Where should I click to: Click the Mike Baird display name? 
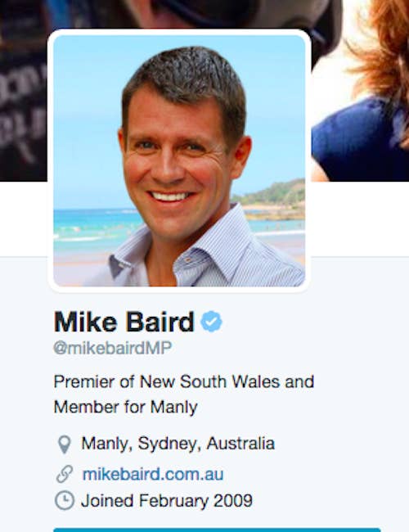point(124,322)
